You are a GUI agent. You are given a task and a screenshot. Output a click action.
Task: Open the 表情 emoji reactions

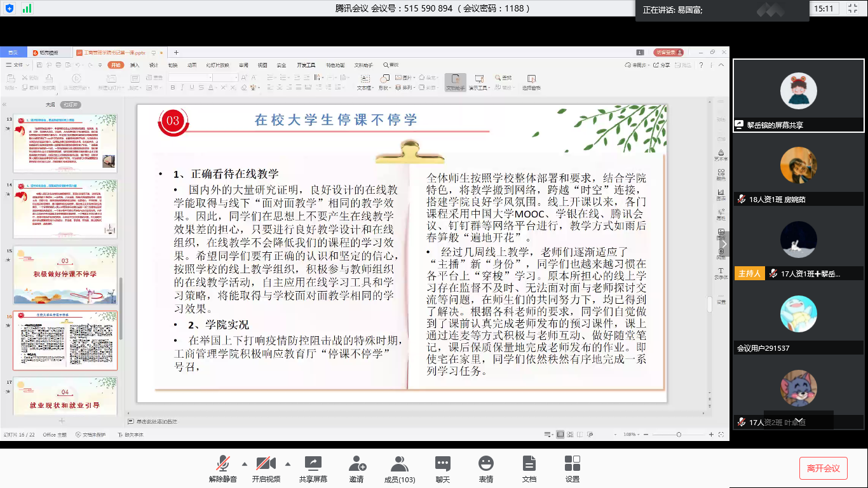(x=486, y=464)
